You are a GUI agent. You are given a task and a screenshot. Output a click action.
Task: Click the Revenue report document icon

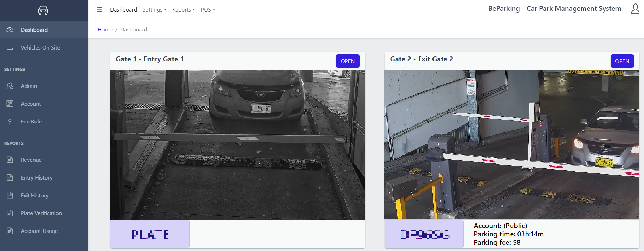(x=10, y=160)
